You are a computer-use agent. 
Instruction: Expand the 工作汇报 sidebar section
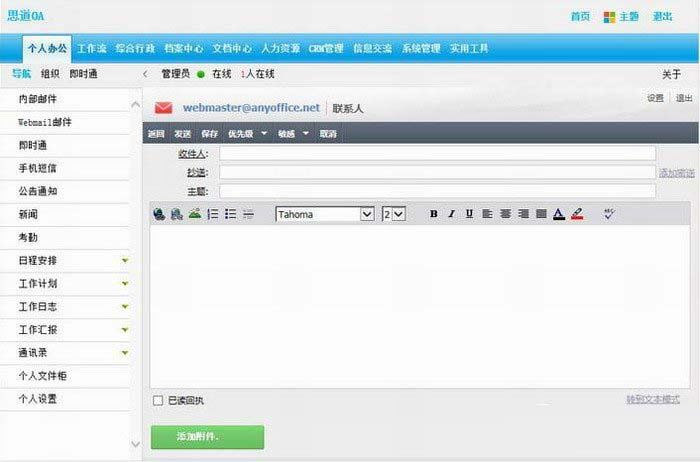tap(125, 330)
